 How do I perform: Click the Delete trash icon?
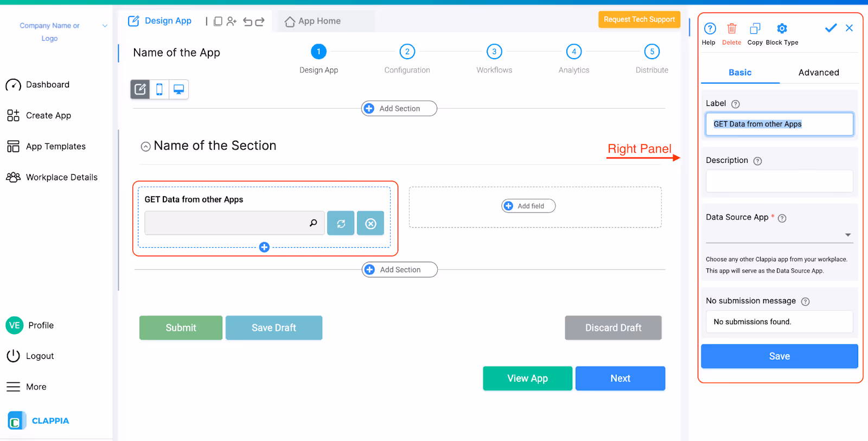pos(732,28)
